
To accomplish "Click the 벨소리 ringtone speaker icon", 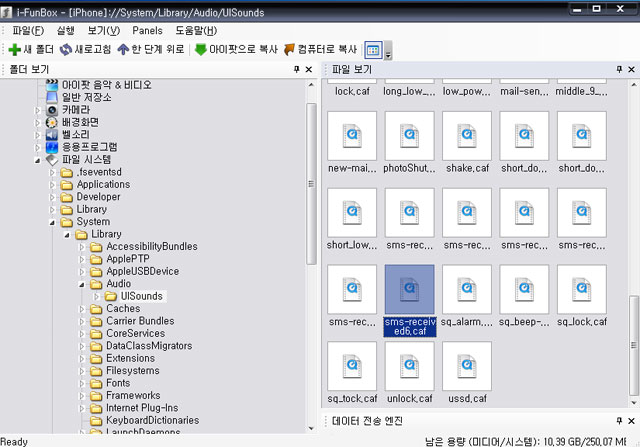I will tap(52, 135).
